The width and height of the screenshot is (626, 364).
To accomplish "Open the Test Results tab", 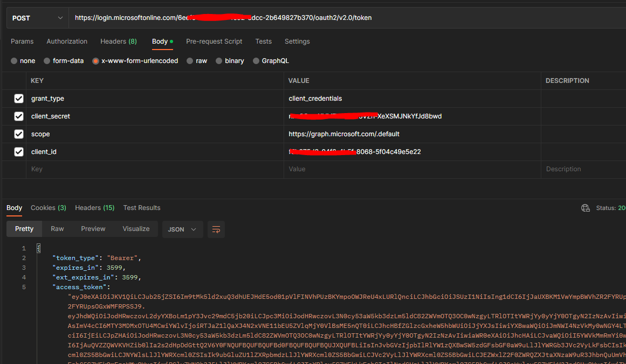I will coord(142,208).
